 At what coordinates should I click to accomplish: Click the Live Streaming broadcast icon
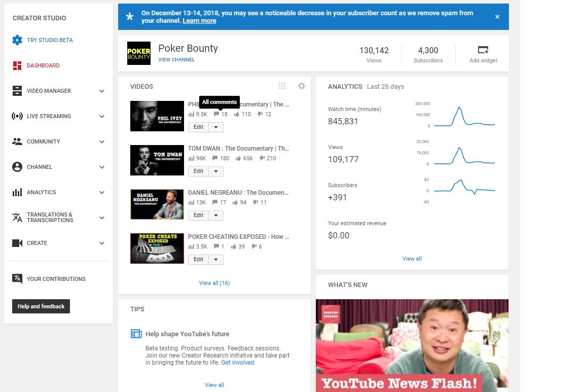pos(17,116)
